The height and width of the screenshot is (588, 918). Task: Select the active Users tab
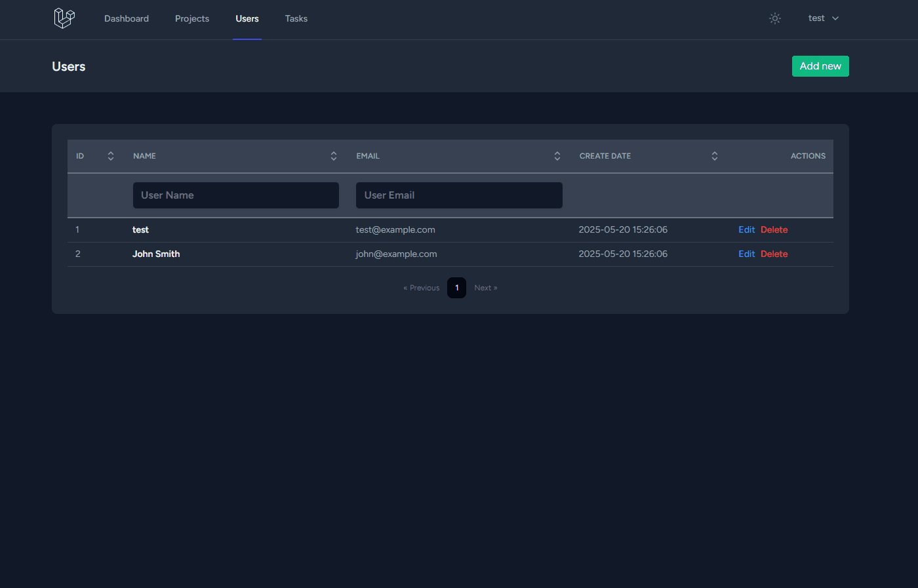point(247,18)
